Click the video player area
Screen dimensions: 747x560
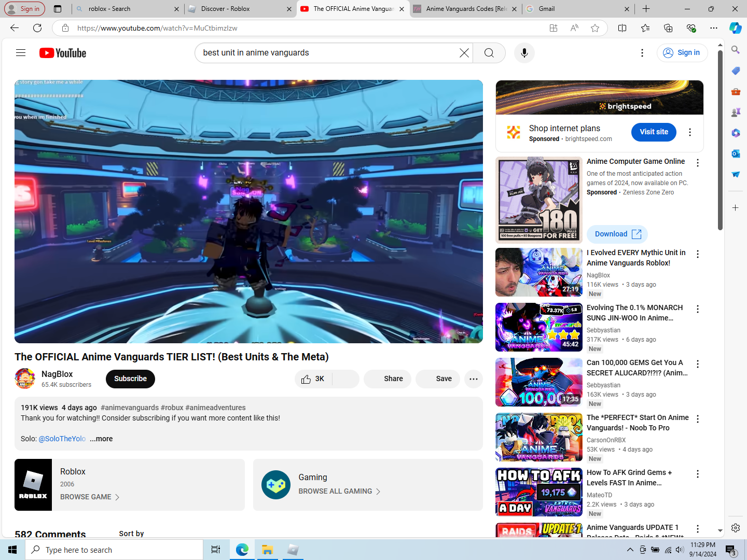[x=248, y=212]
